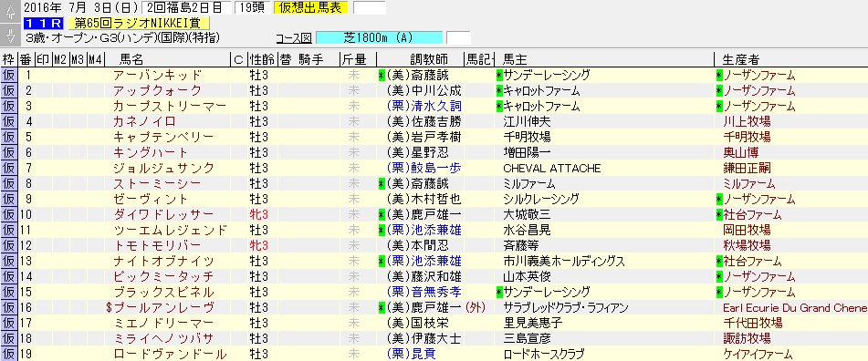868x361 pixels.
Task: Click the 仮 frame icon for horse 10
Action: pyautogui.click(x=9, y=214)
